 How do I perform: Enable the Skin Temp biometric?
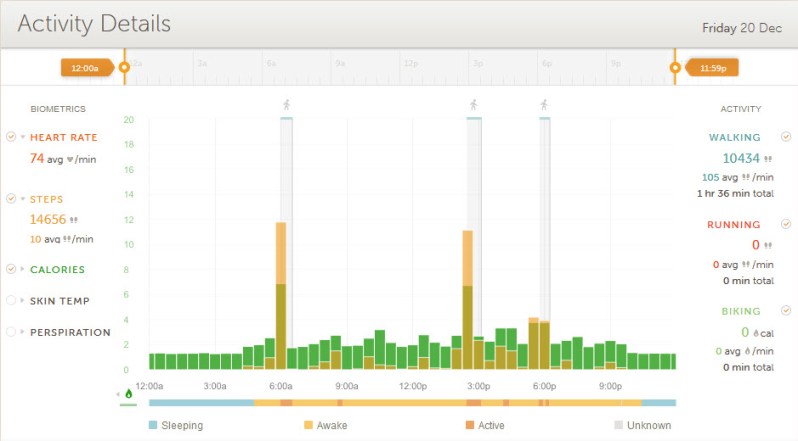10,300
